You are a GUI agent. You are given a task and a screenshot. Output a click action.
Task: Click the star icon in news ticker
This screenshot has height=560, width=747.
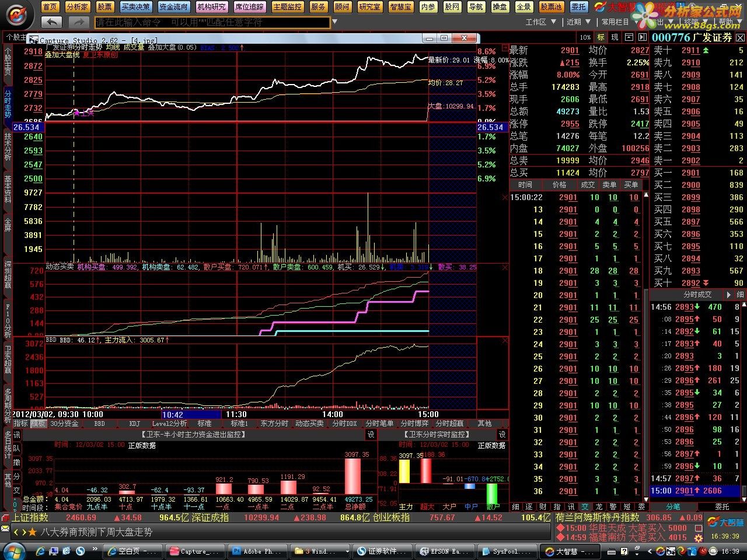click(x=32, y=532)
